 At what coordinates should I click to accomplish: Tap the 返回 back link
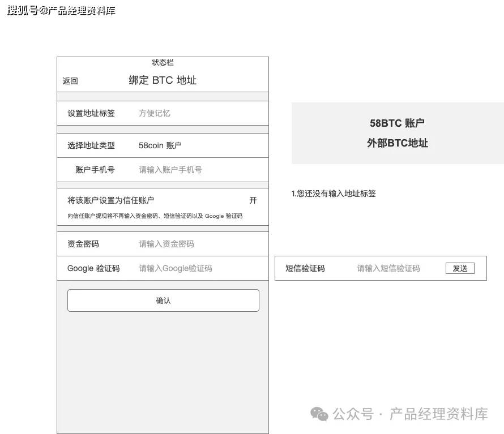click(70, 81)
